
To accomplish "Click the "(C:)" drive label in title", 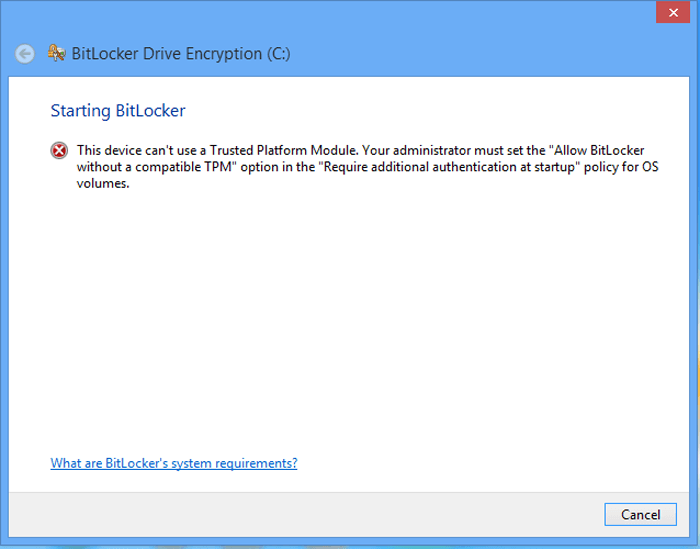I will [x=271, y=54].
